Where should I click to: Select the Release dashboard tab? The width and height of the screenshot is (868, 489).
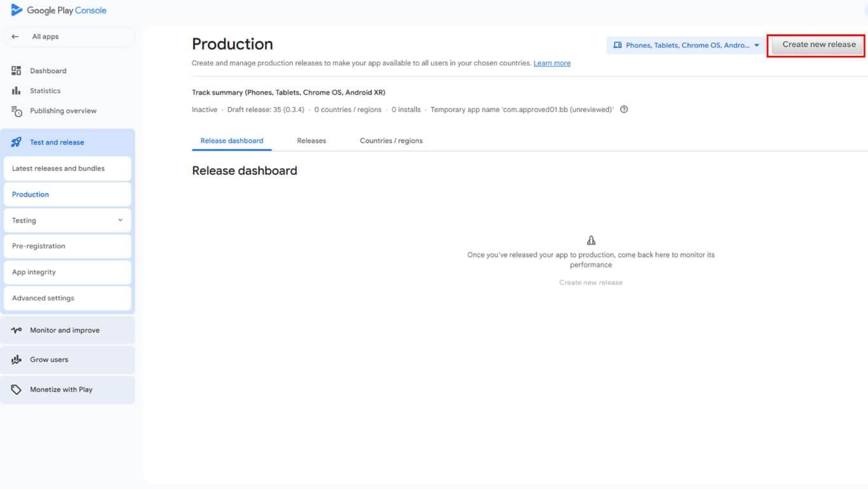(x=232, y=141)
